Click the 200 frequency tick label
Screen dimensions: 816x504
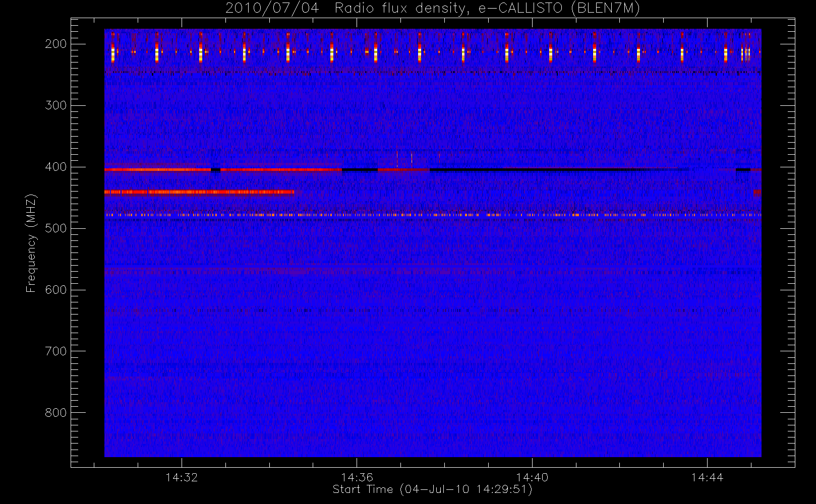pyautogui.click(x=55, y=44)
